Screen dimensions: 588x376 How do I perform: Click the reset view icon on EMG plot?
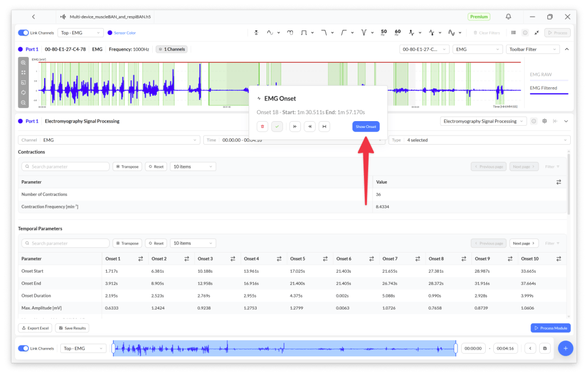tap(23, 92)
